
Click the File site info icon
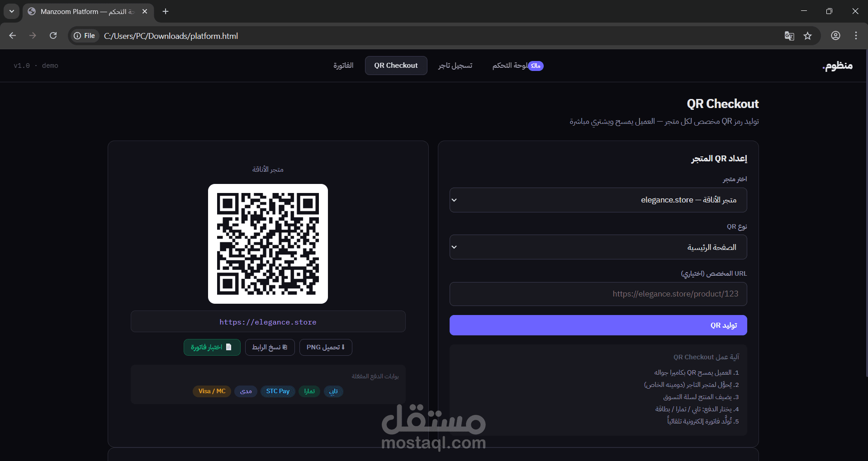click(x=85, y=36)
